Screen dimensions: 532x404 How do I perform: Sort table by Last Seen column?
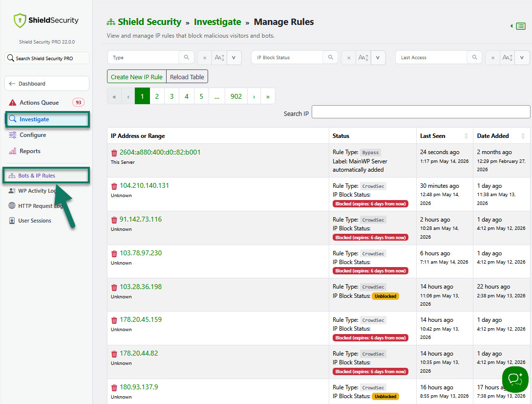(x=466, y=136)
